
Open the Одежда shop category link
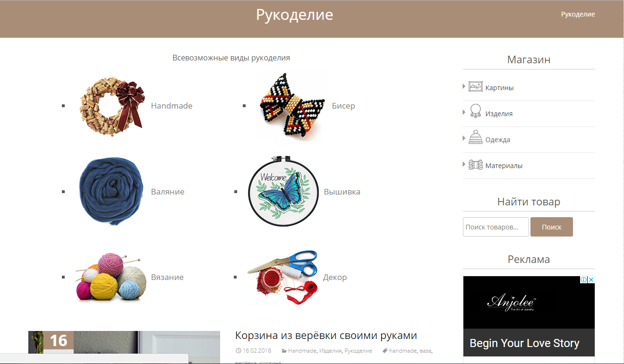pos(498,140)
